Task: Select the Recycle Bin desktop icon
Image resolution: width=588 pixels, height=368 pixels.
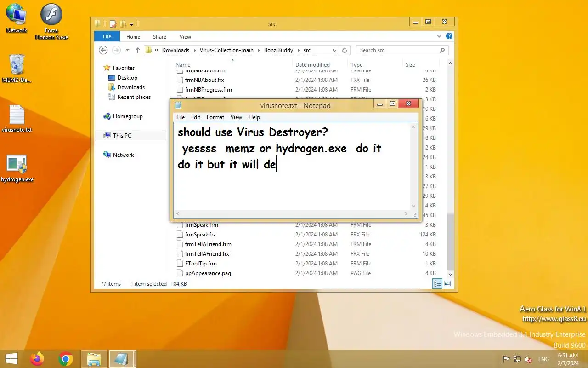Action: pyautogui.click(x=17, y=68)
